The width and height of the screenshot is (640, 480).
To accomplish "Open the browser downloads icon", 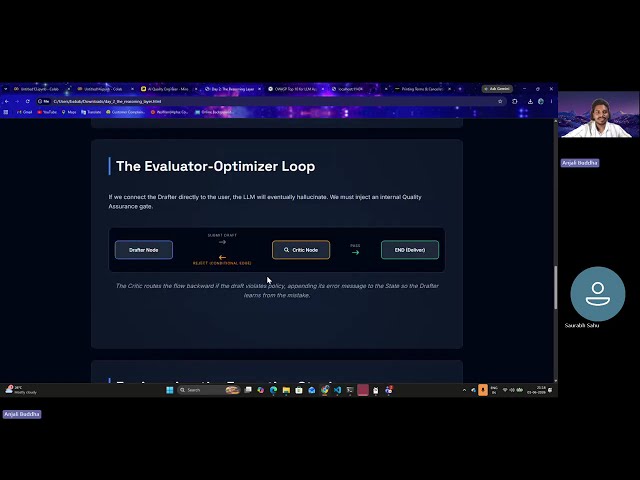I will click(x=530, y=101).
